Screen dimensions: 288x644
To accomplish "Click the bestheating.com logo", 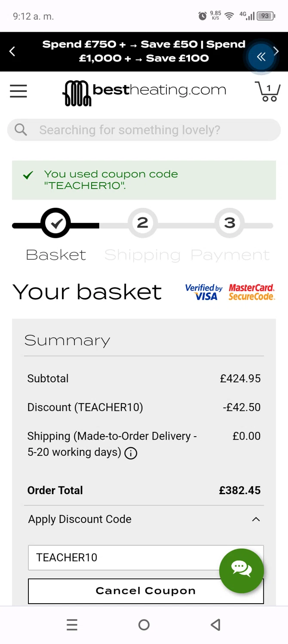I will [x=144, y=92].
